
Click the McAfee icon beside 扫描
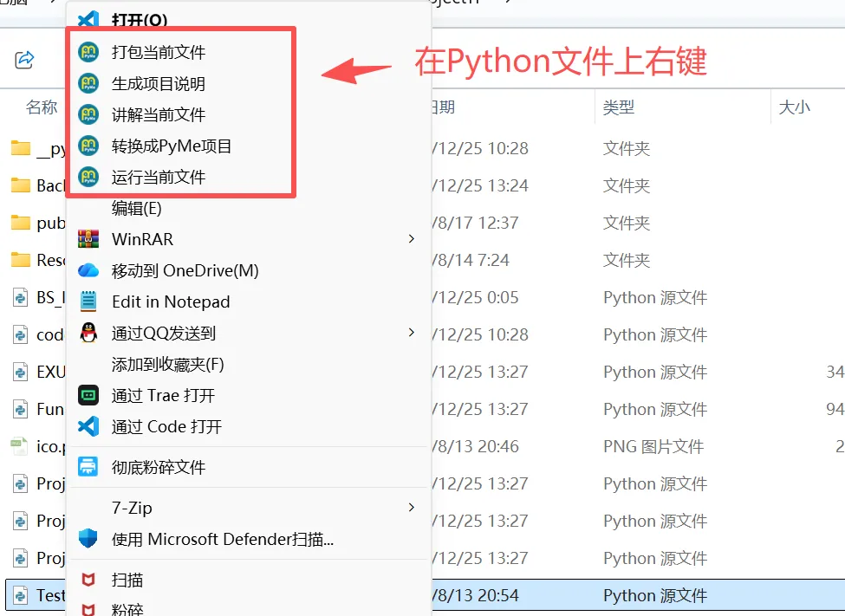coord(88,580)
